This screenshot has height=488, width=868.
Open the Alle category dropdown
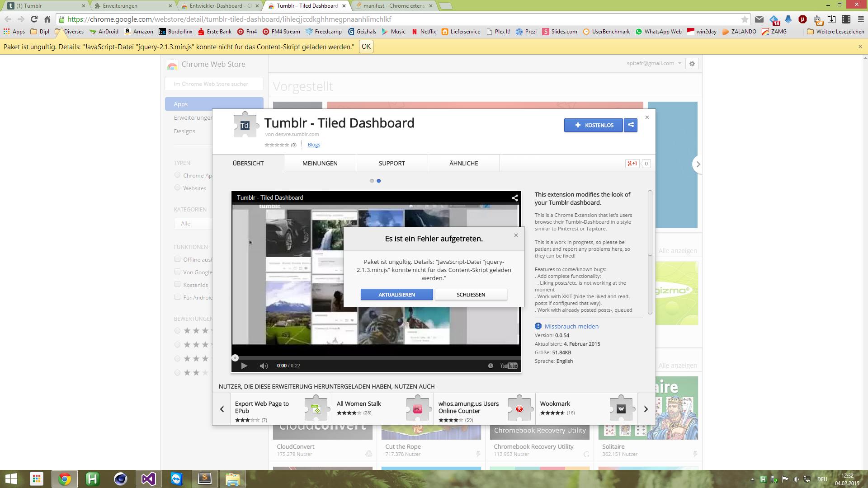click(x=193, y=224)
